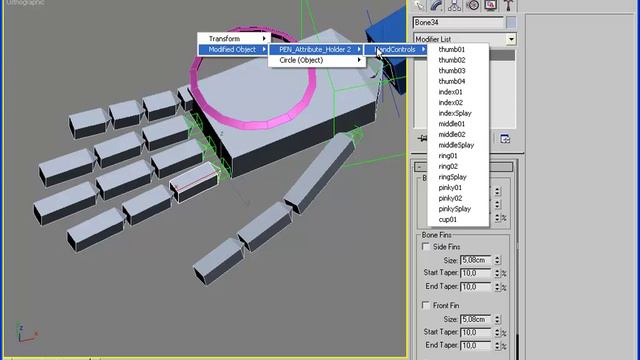Click the Front Fin Start Taper spinner
This screenshot has height=360, width=640.
tap(497, 332)
